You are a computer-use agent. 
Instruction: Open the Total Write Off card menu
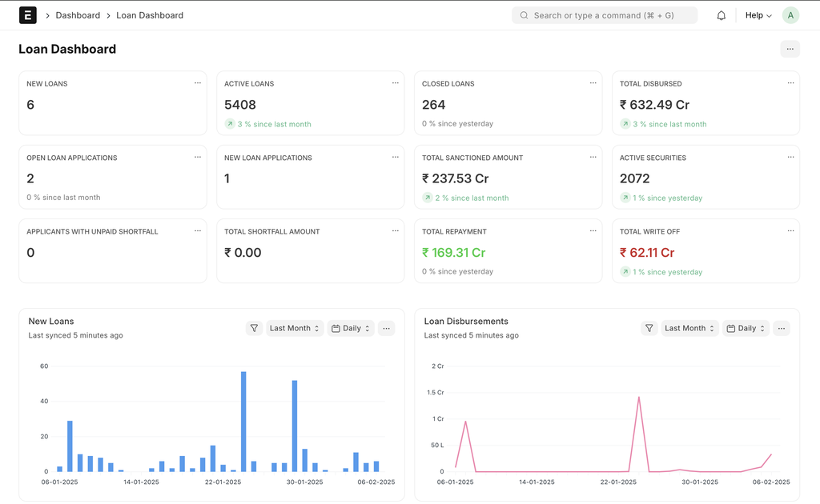[790, 230]
